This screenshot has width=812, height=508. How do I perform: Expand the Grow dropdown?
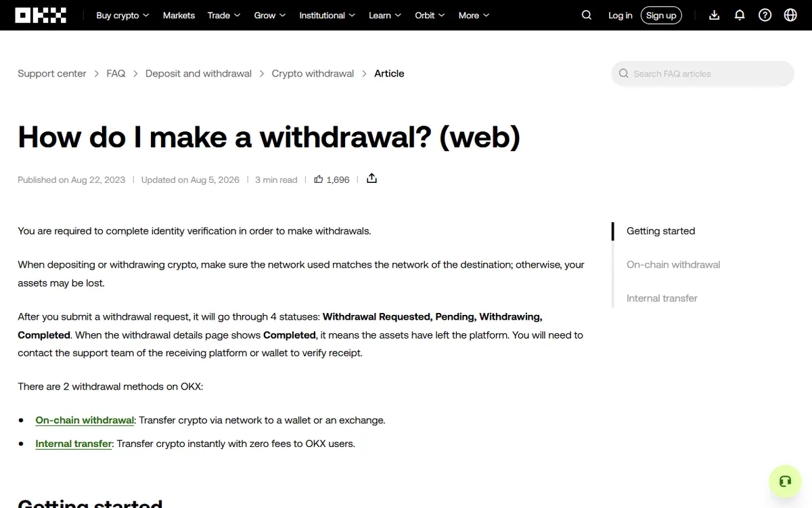point(270,15)
